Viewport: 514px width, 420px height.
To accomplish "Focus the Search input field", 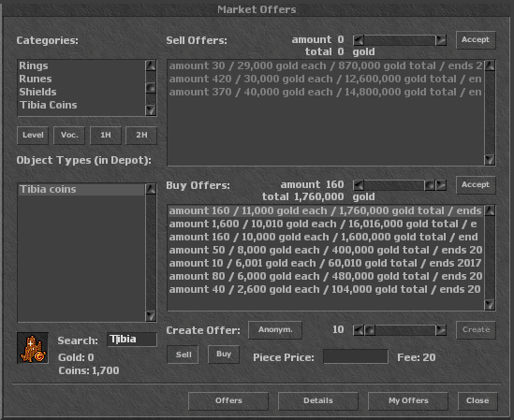I will 132,340.
